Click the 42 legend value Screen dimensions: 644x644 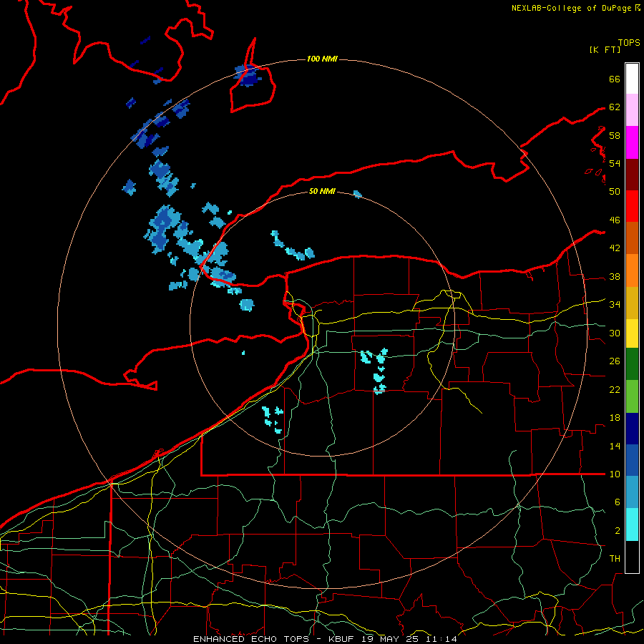(x=615, y=248)
